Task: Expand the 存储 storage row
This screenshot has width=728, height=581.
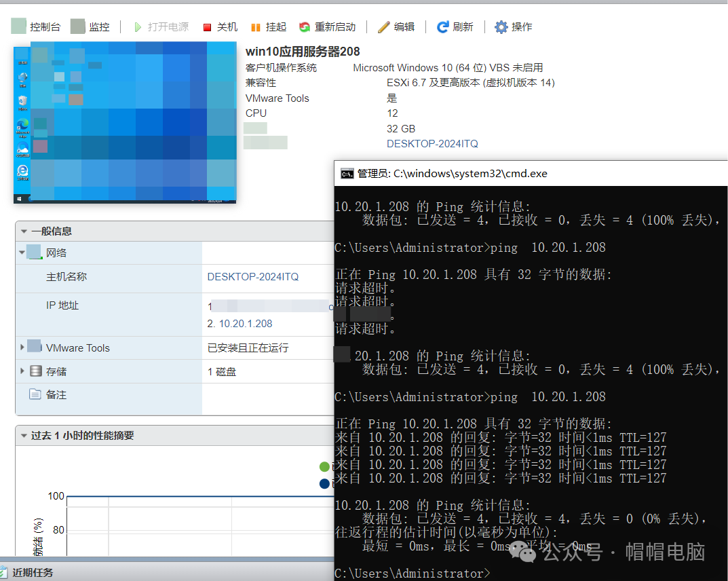Action: click(22, 371)
